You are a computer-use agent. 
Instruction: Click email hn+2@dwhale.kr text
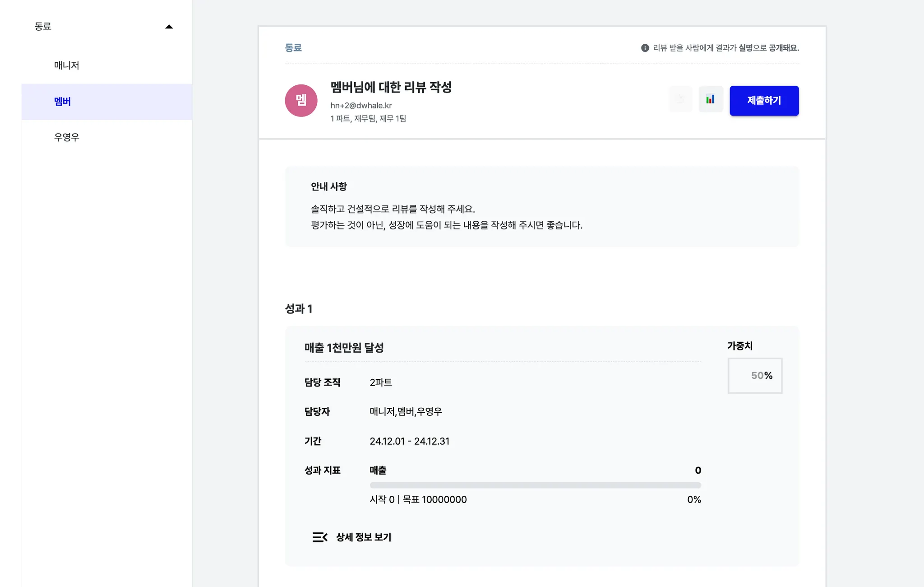361,105
